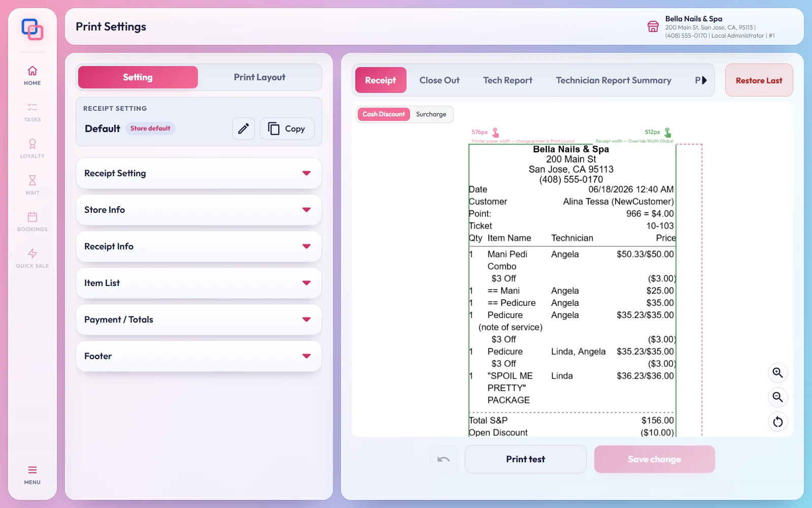Switch to the Setting tab
The image size is (812, 508).
coord(138,77)
